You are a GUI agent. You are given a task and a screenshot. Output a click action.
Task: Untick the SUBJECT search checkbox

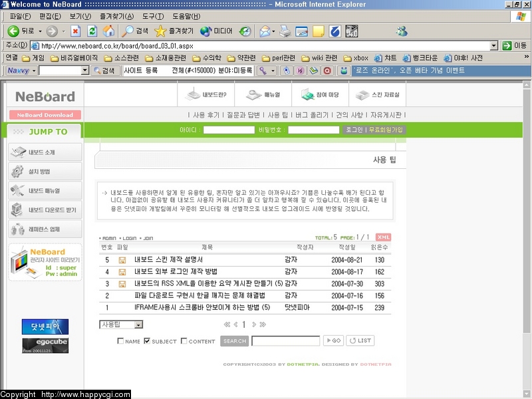click(147, 340)
